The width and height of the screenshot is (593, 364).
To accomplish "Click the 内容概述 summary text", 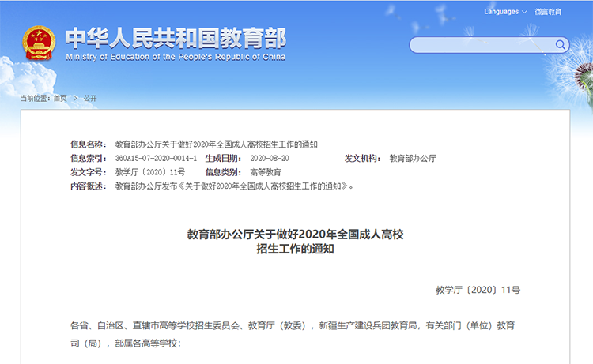I will click(x=234, y=186).
